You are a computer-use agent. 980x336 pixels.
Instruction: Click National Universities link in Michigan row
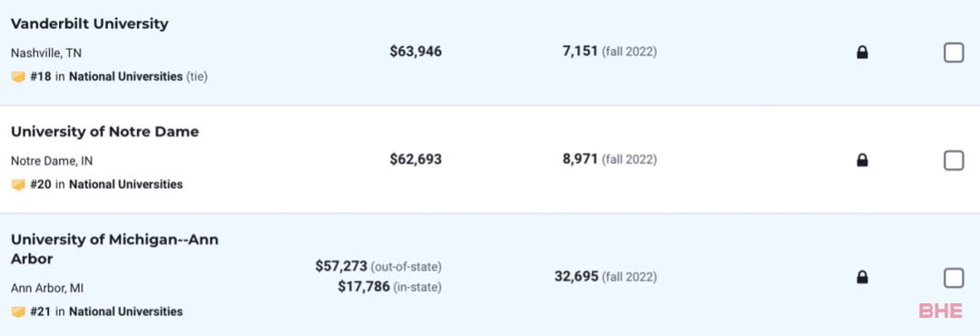coord(125,311)
